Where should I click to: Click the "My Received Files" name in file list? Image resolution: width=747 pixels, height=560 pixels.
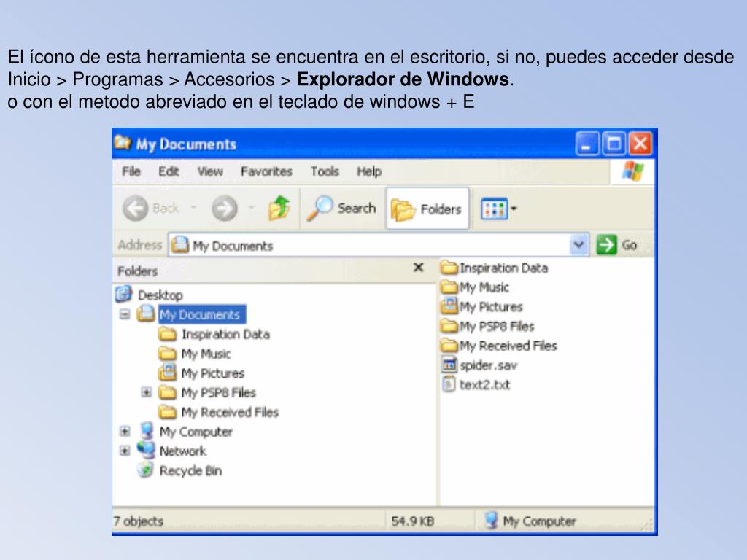508,346
